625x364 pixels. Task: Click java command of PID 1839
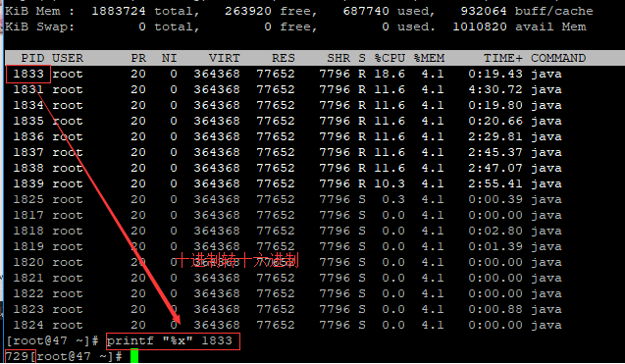(x=547, y=183)
